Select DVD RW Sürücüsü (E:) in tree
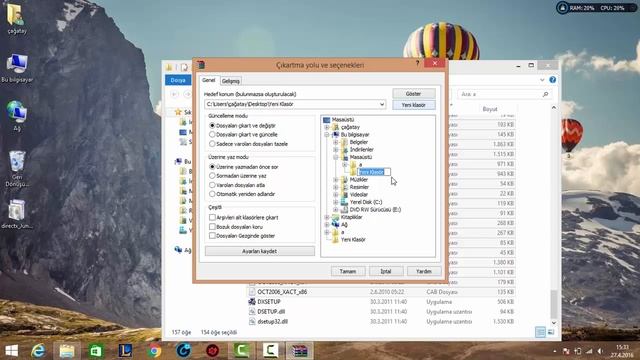Screen dimensions: 640x360 pos(375,209)
